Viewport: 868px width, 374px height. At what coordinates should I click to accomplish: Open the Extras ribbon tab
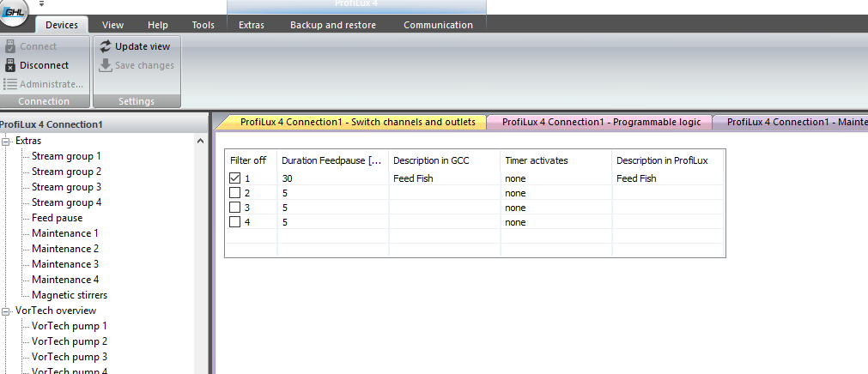pos(252,25)
